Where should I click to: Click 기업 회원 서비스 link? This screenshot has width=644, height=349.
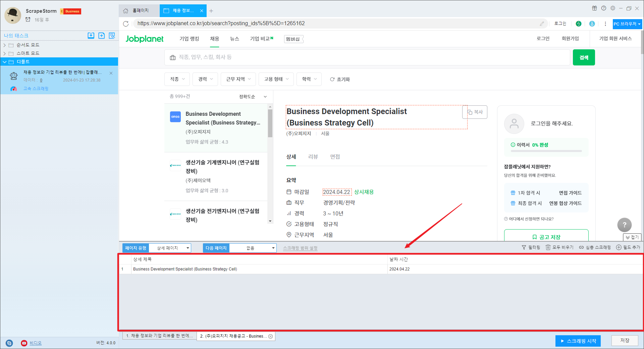615,39
